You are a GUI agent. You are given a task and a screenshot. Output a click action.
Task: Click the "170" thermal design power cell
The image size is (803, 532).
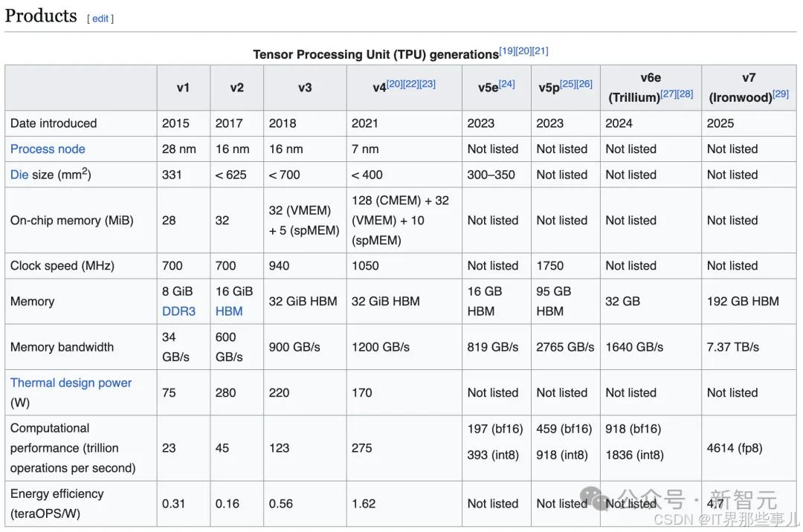click(404, 392)
